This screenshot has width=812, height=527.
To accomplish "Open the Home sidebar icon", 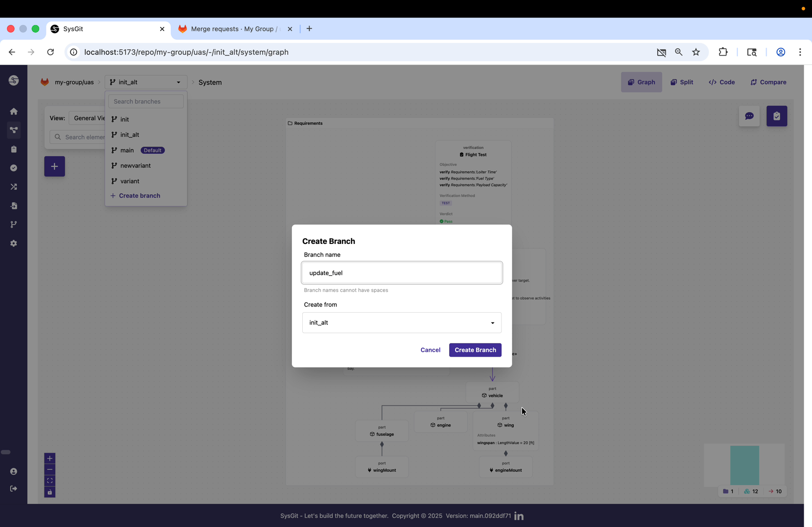I will pyautogui.click(x=14, y=111).
